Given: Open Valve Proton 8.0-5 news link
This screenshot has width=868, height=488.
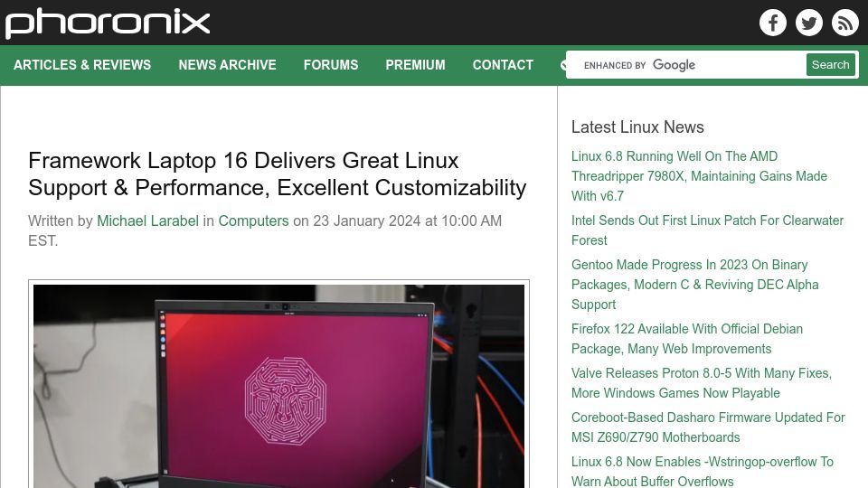Looking at the screenshot, I should coord(702,383).
